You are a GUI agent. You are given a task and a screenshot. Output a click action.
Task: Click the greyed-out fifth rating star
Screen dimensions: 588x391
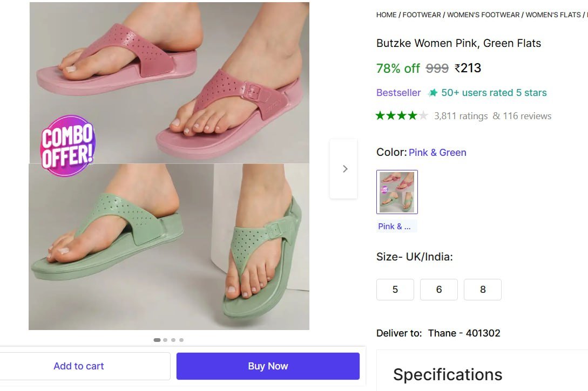click(x=423, y=115)
